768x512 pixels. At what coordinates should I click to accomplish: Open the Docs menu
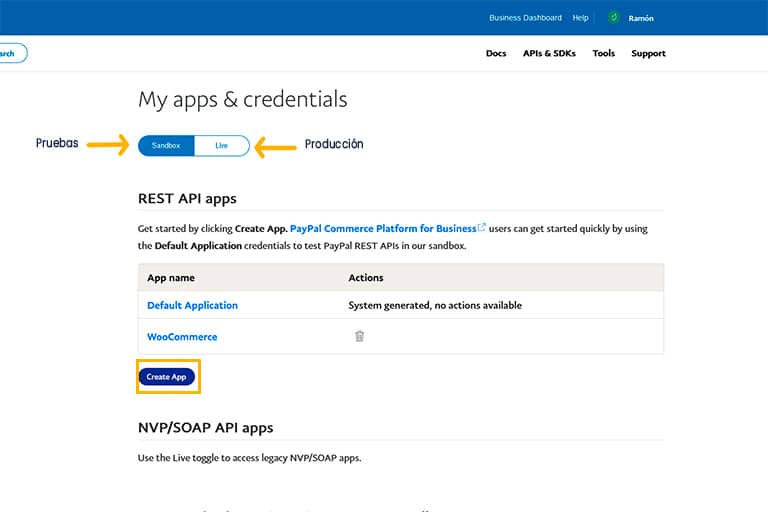coord(496,53)
